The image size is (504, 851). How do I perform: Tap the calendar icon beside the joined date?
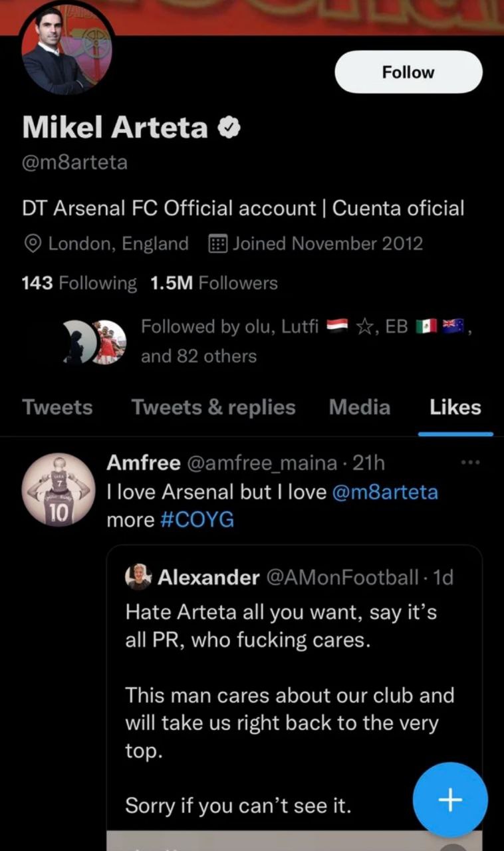tap(217, 244)
